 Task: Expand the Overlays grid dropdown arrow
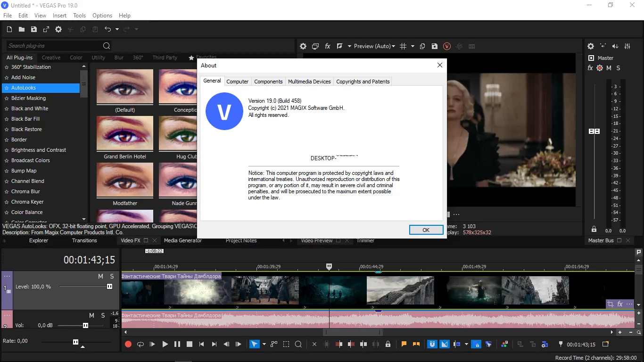tap(413, 46)
